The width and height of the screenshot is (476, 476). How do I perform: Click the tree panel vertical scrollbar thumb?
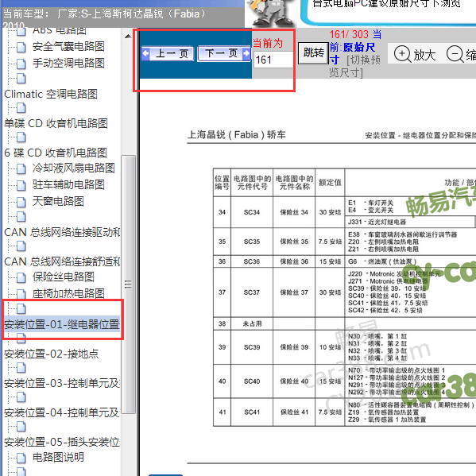(x=128, y=284)
